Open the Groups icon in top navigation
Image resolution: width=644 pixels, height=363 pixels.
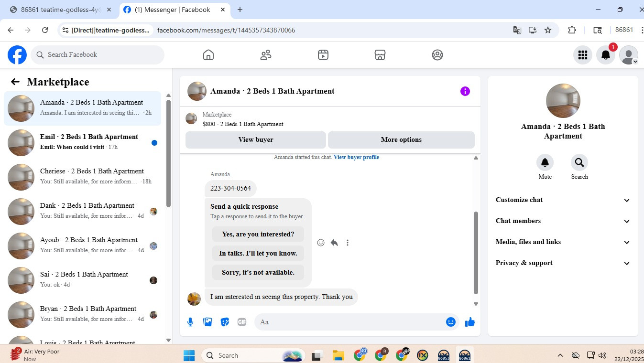point(437,55)
